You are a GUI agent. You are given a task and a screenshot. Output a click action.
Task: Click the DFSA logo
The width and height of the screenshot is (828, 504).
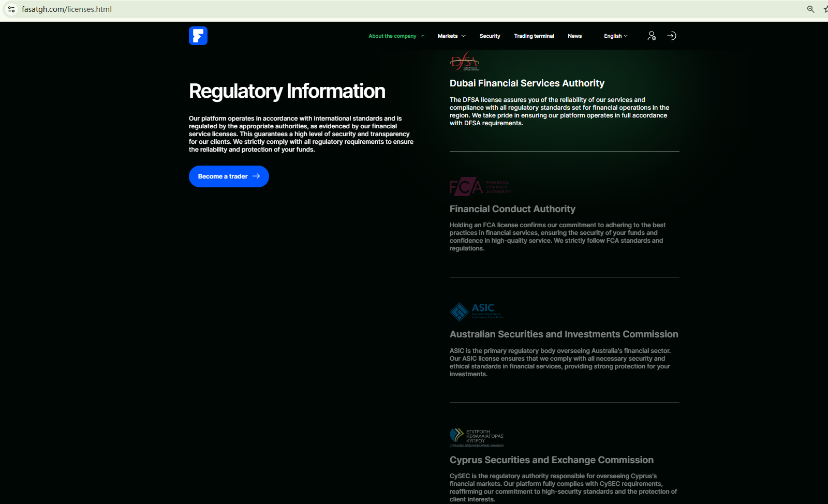(x=465, y=62)
